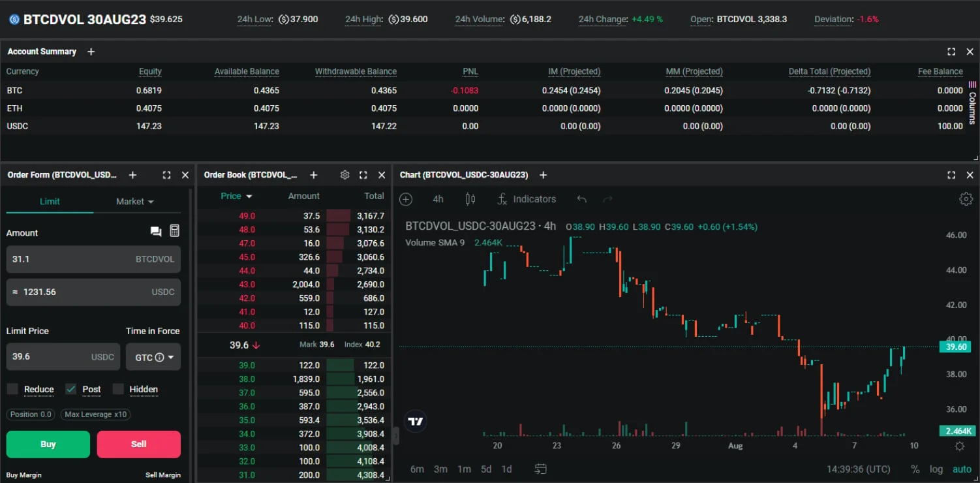Click the red Sell button

pyautogui.click(x=139, y=444)
